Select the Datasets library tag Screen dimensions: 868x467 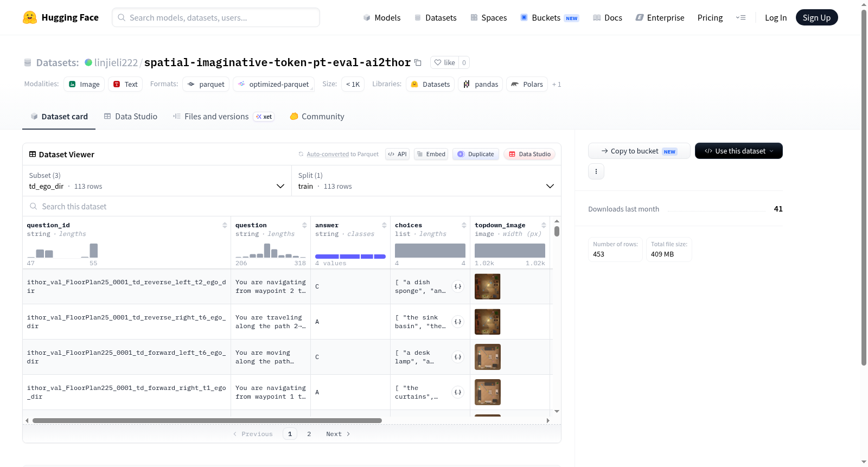click(x=430, y=84)
